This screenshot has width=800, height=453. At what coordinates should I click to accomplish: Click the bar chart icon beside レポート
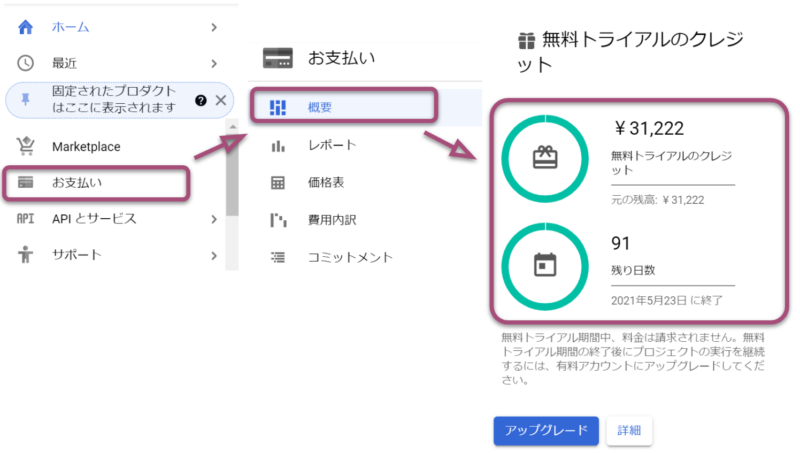pos(278,146)
